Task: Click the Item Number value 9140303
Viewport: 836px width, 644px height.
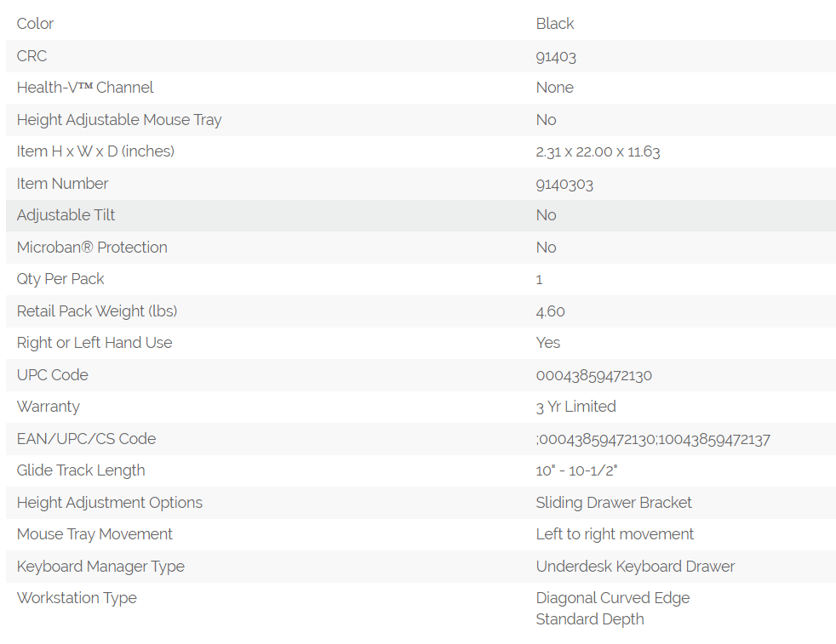Action: coord(564,184)
